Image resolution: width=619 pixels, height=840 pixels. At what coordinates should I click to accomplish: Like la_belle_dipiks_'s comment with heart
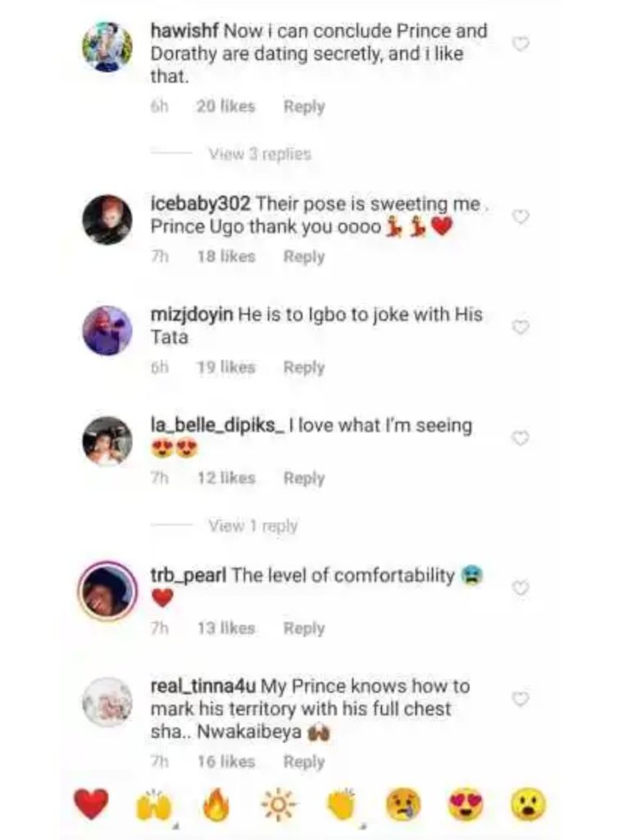pyautogui.click(x=520, y=439)
